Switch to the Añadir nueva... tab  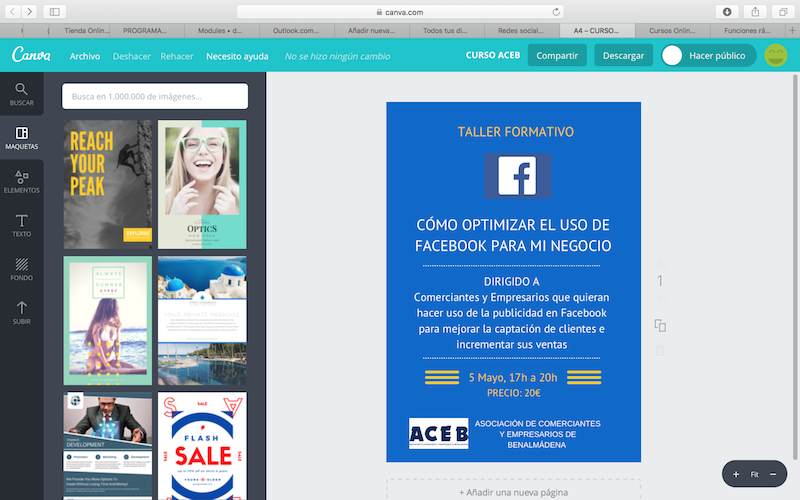point(371,31)
